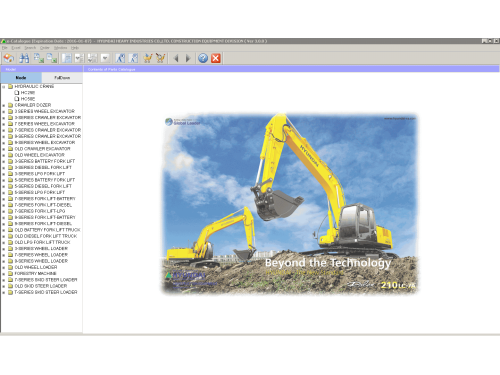Viewport: 500px width, 375px height.
Task: Click the 3-SERIES BATTERY FORK LIFT folder icon
Action: [x=10, y=161]
